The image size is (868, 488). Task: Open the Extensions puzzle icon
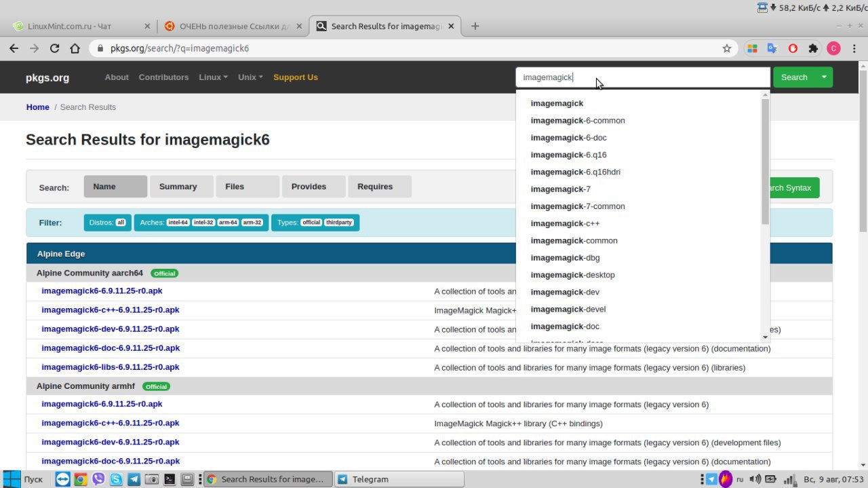click(813, 48)
